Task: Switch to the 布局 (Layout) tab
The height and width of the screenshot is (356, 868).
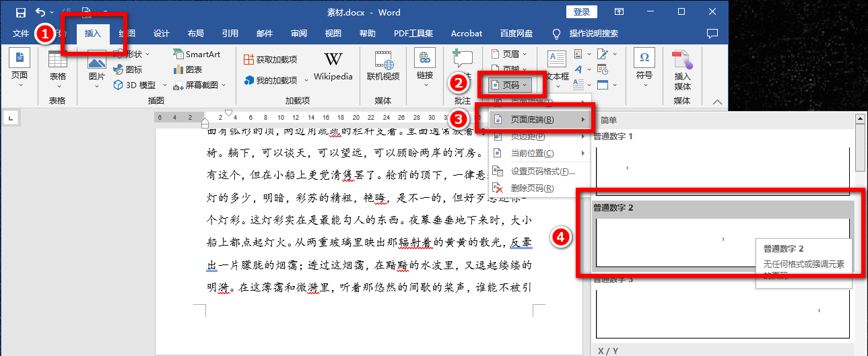Action: pos(196,34)
